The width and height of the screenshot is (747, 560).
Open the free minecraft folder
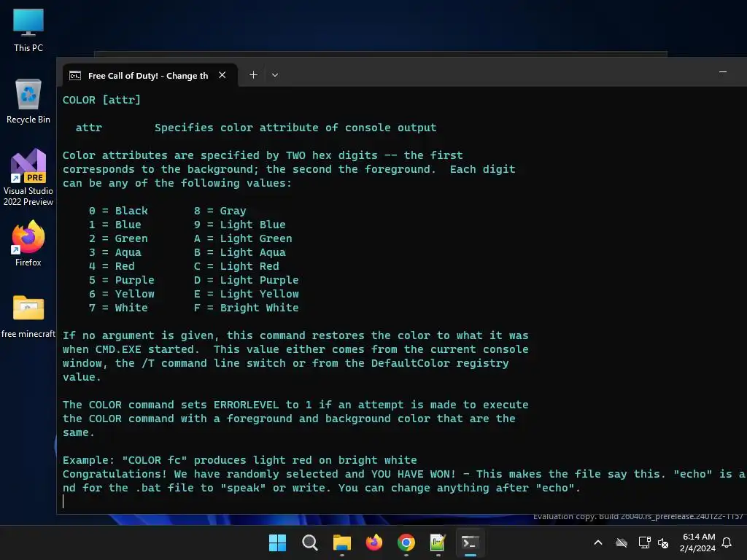point(28,316)
